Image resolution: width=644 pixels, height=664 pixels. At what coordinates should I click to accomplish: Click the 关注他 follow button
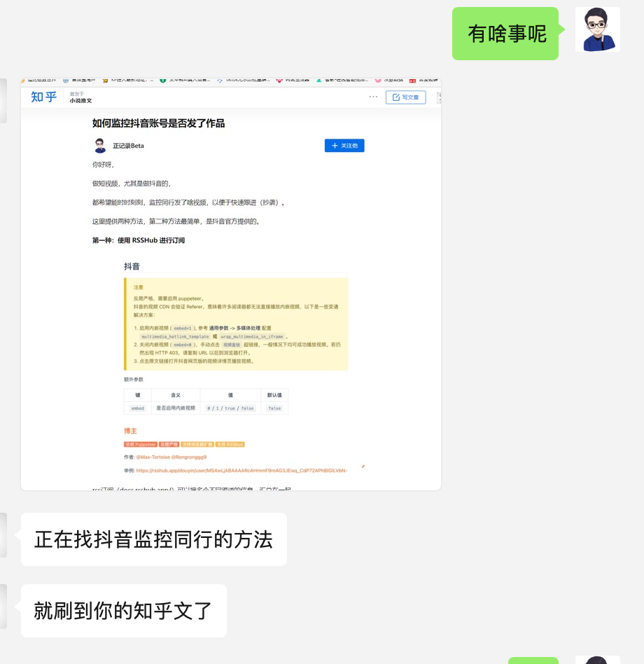[x=344, y=145]
